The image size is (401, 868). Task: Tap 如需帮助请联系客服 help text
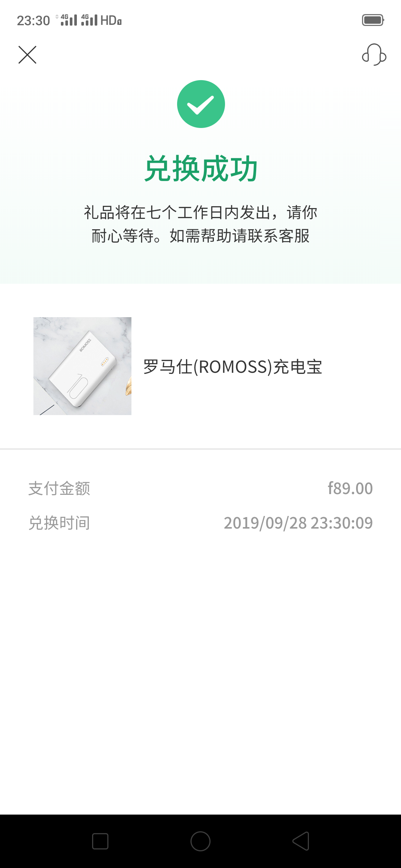(x=239, y=236)
